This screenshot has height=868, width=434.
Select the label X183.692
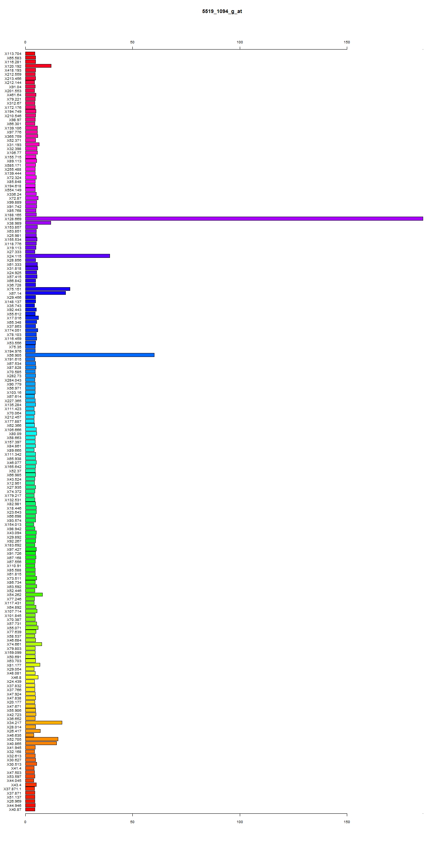13,545
